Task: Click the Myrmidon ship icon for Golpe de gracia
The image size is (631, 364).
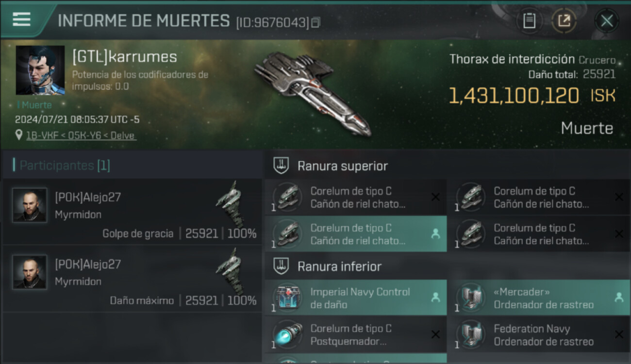Action: [229, 204]
